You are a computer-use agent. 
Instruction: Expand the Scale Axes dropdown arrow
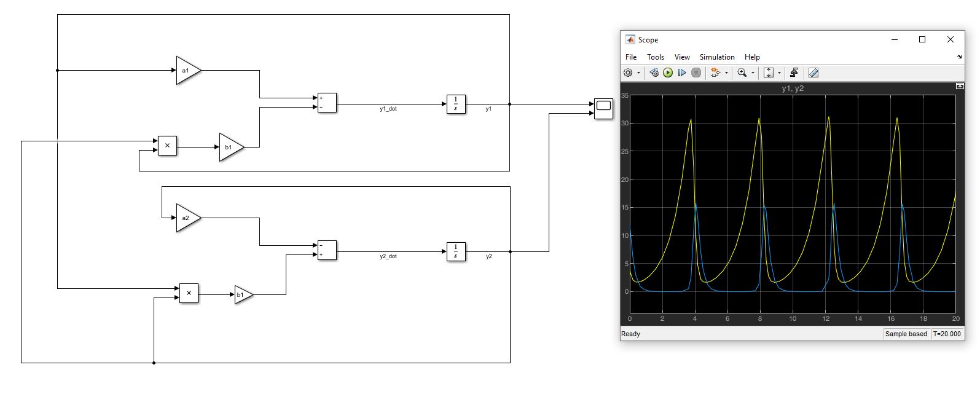780,73
